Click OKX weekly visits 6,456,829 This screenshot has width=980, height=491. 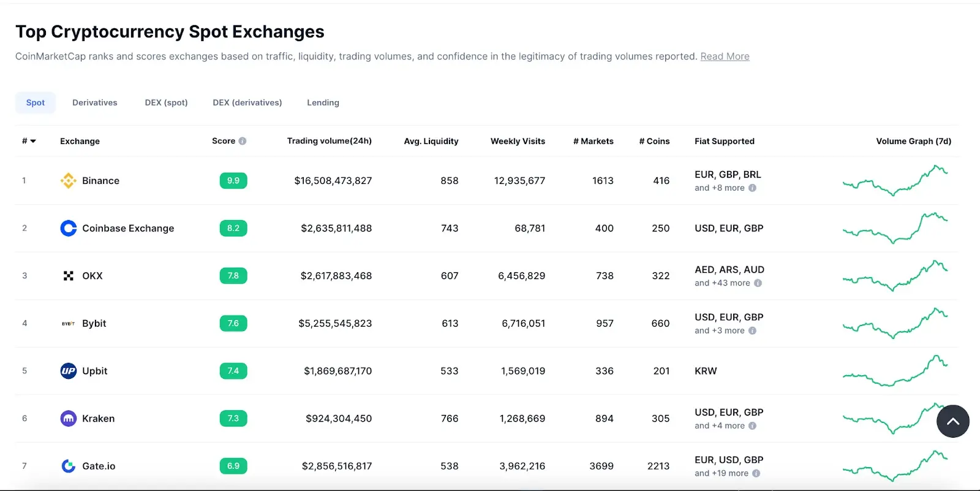coord(521,276)
